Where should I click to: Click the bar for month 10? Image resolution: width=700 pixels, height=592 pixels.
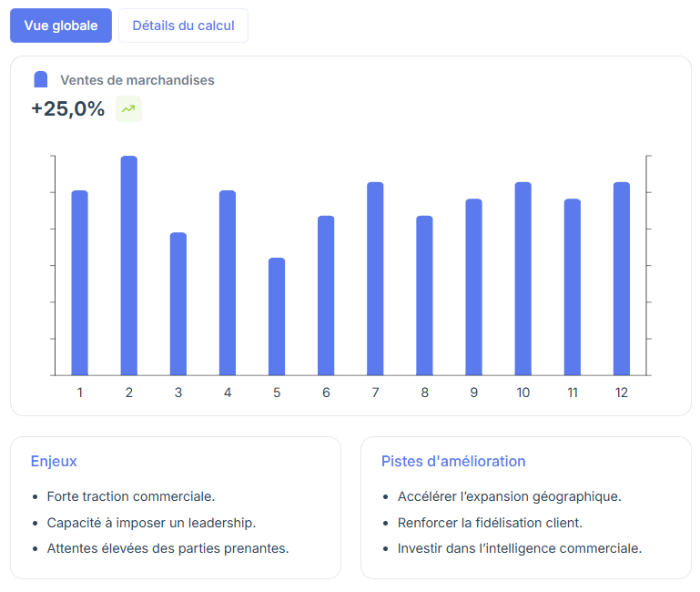[523, 279]
